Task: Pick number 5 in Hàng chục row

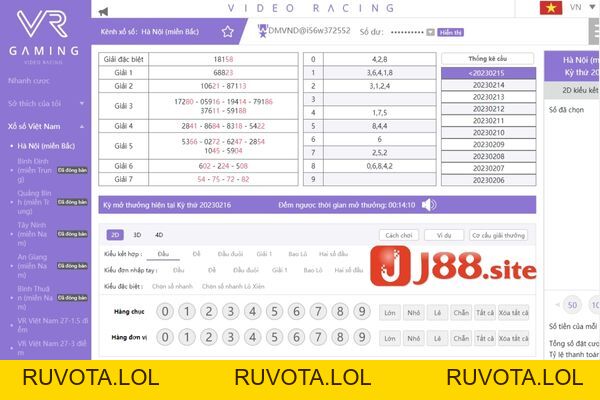Action: 274,312
